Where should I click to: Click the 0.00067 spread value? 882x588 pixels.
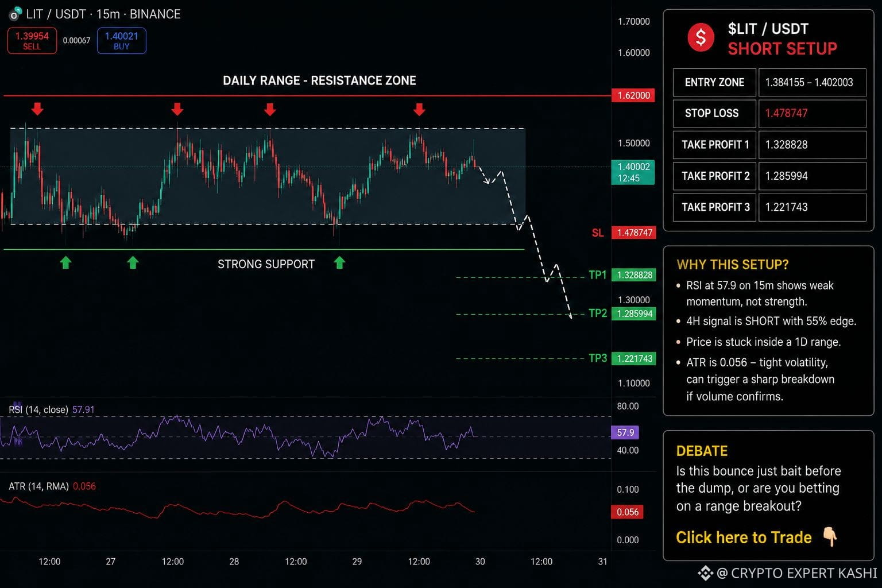coord(77,41)
